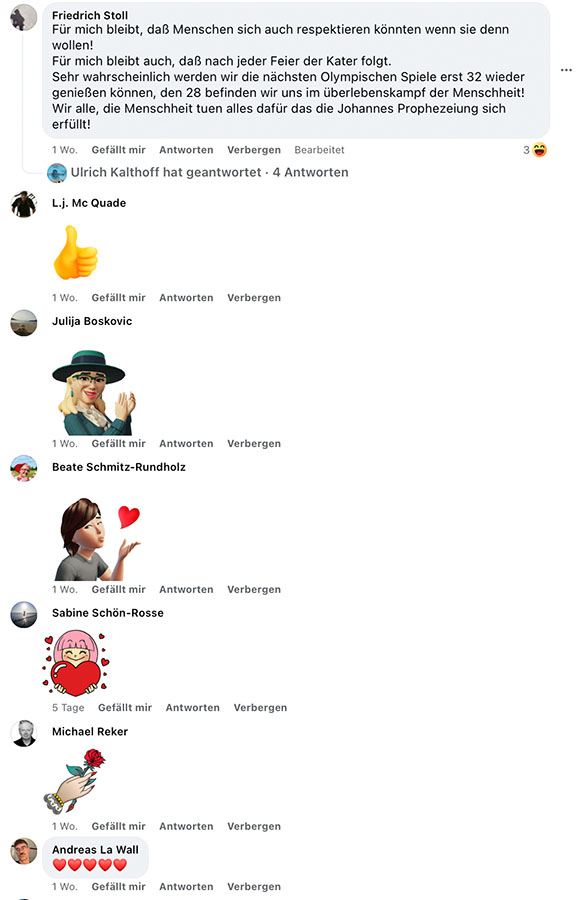Viewport: 578px width, 900px height.
Task: Open Andreas La Wall's profile avatar
Action: point(24,851)
